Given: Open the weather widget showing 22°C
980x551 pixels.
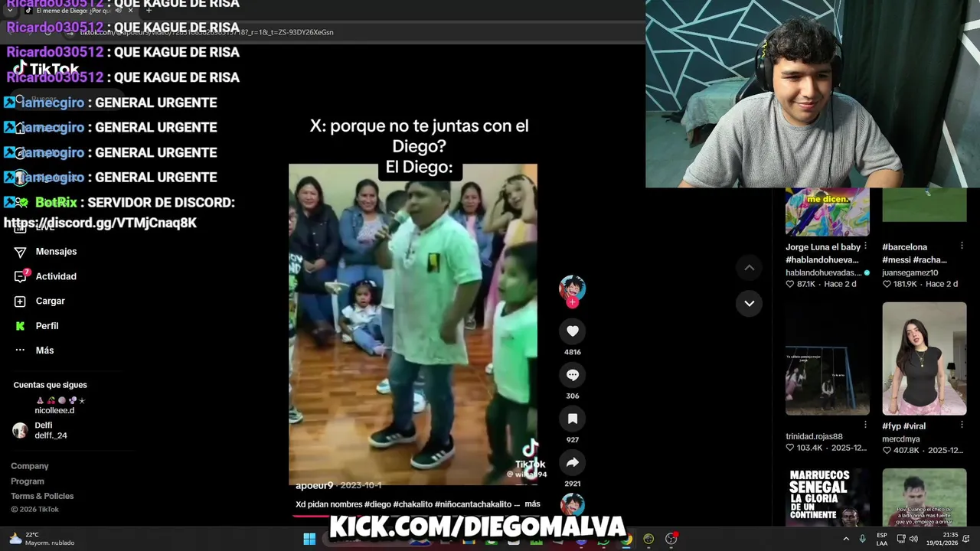Looking at the screenshot, I should click(x=42, y=539).
